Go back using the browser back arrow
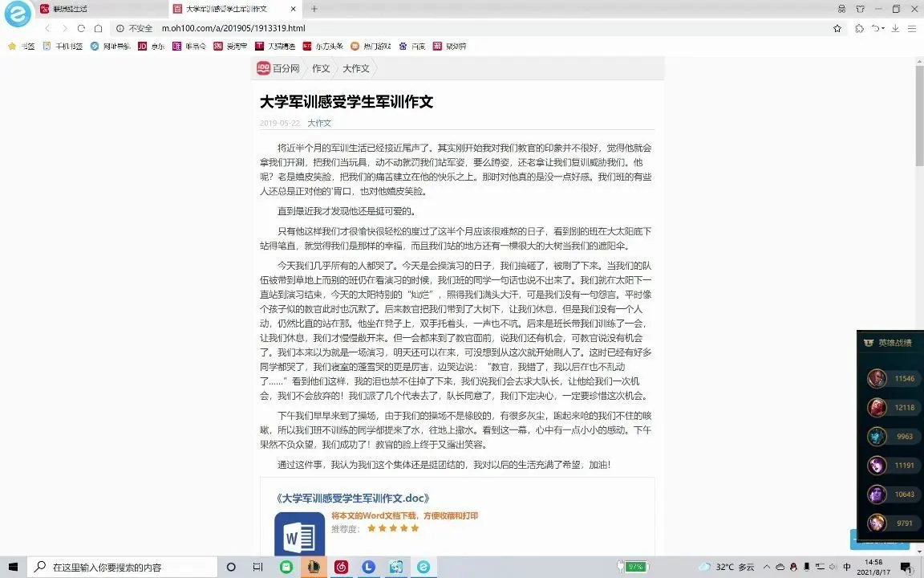This screenshot has width=924, height=578. pyautogui.click(x=47, y=28)
